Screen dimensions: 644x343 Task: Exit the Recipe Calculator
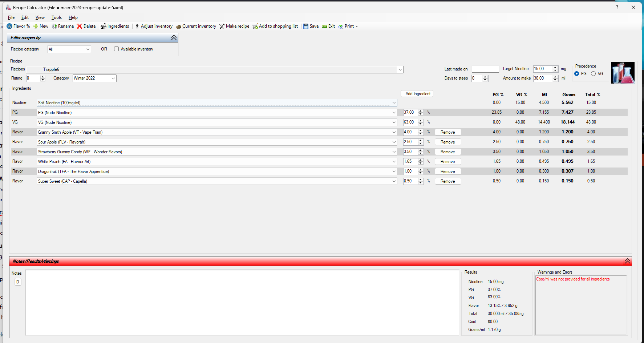(x=328, y=26)
